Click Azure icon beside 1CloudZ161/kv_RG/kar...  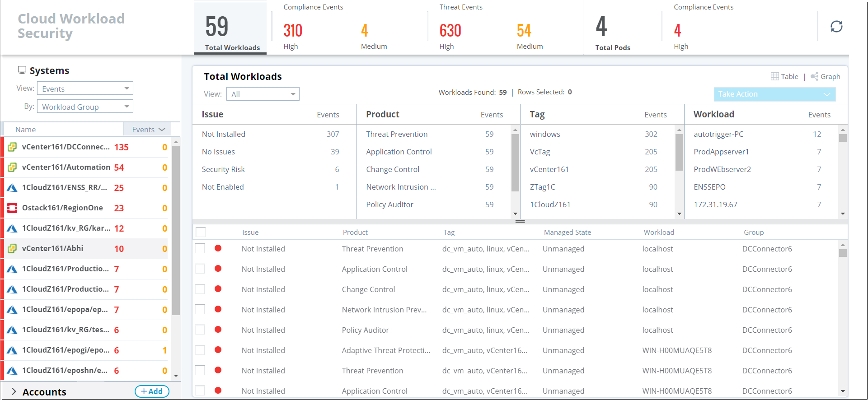tap(12, 228)
